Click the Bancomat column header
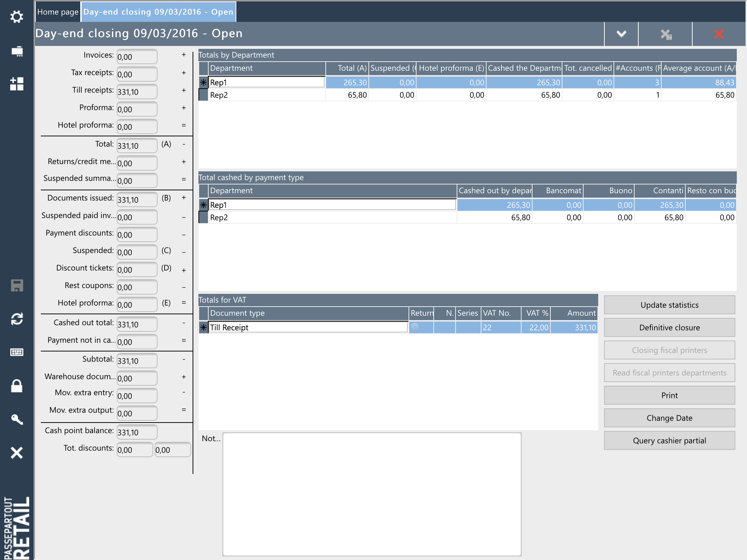The height and width of the screenshot is (560, 747). [558, 191]
